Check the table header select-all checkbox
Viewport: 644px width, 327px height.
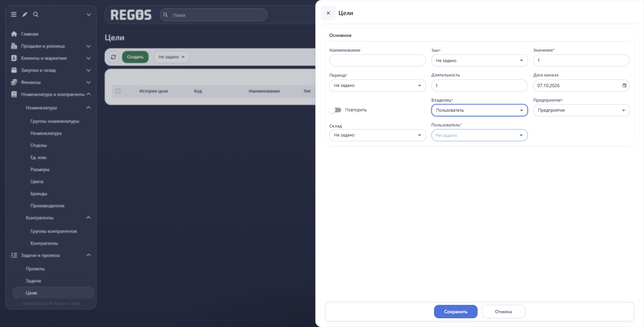pos(118,91)
